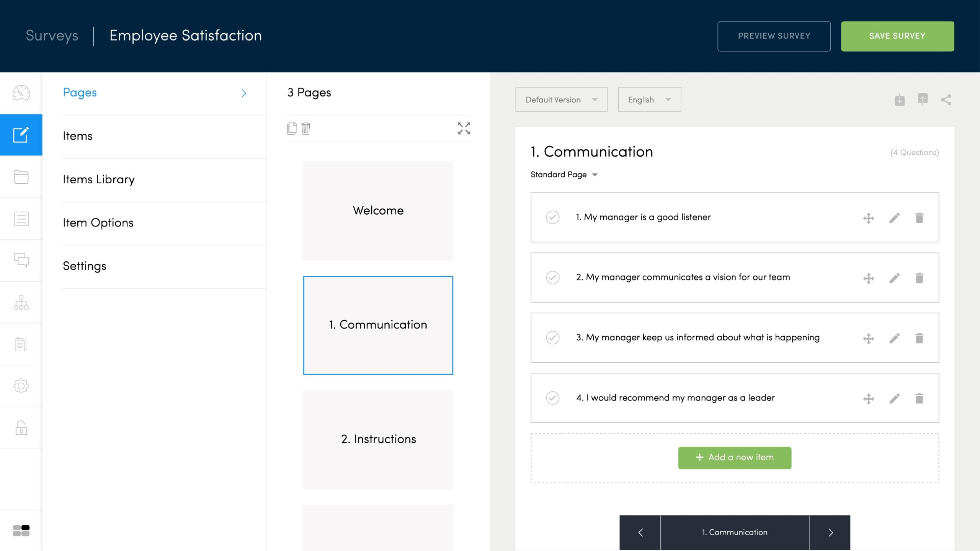The image size is (980, 551).
Task: Toggle check circle for 'My manager is a good listener'
Action: click(x=552, y=217)
